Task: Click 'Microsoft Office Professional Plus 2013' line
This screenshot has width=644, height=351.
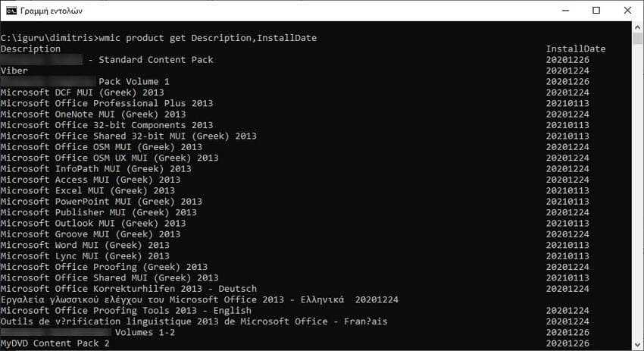Action: pyautogui.click(x=107, y=103)
